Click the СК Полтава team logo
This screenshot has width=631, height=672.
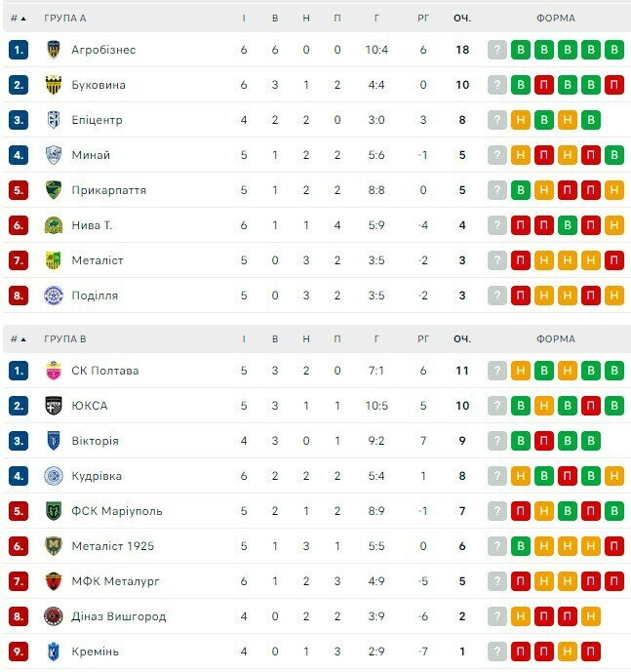(x=54, y=371)
